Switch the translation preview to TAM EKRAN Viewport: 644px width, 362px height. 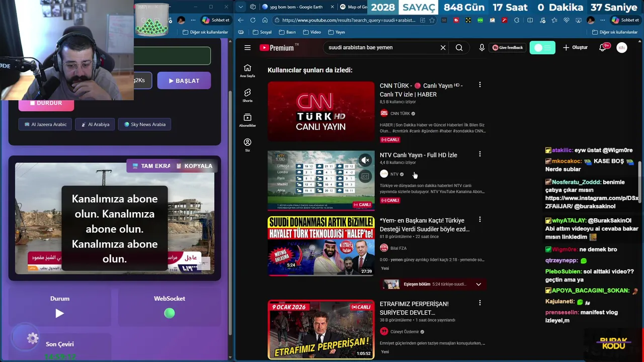tap(150, 166)
